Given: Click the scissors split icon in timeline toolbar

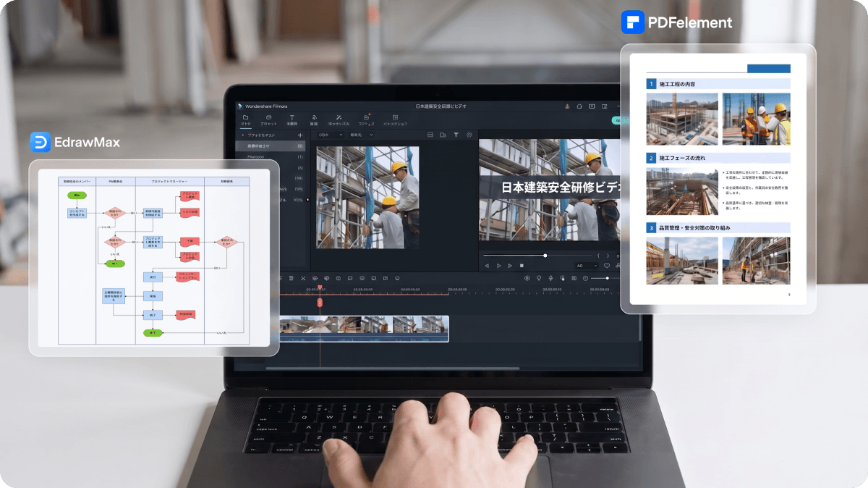Looking at the screenshot, I should [x=303, y=278].
